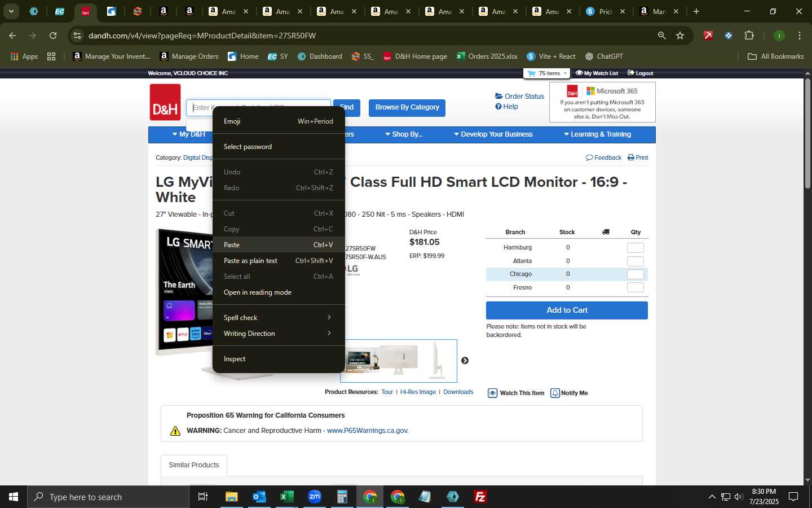The height and width of the screenshot is (508, 812).
Task: Choose Open in reading mode
Action: click(x=279, y=292)
